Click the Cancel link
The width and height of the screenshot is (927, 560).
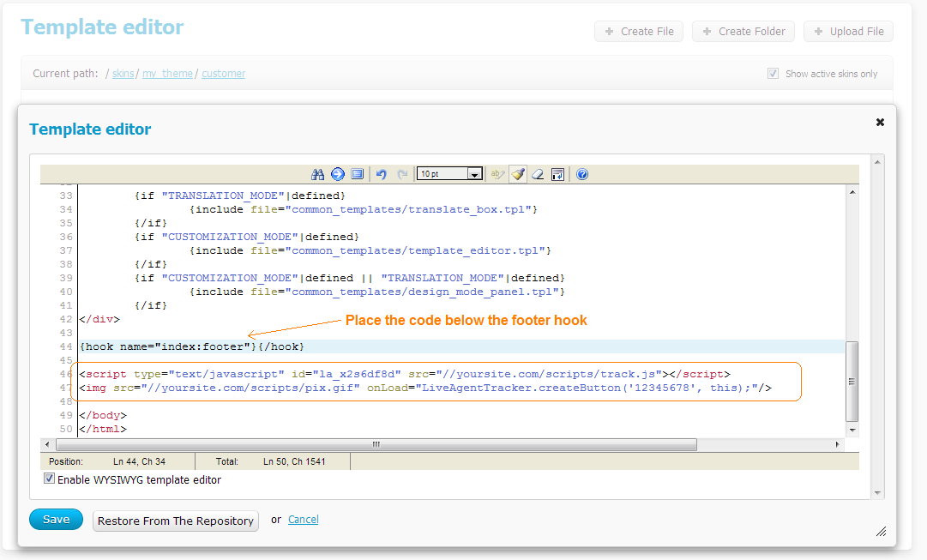303,520
